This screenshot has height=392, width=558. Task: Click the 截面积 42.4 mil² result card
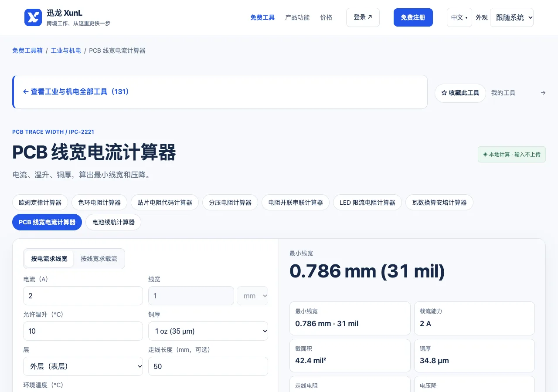coord(350,355)
